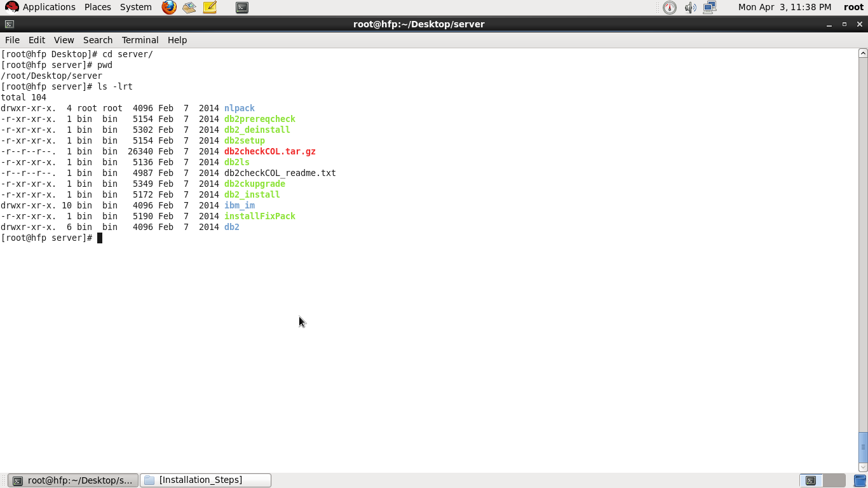Click the 'ls -lrt' command text
The image size is (868, 488).
[x=115, y=86]
